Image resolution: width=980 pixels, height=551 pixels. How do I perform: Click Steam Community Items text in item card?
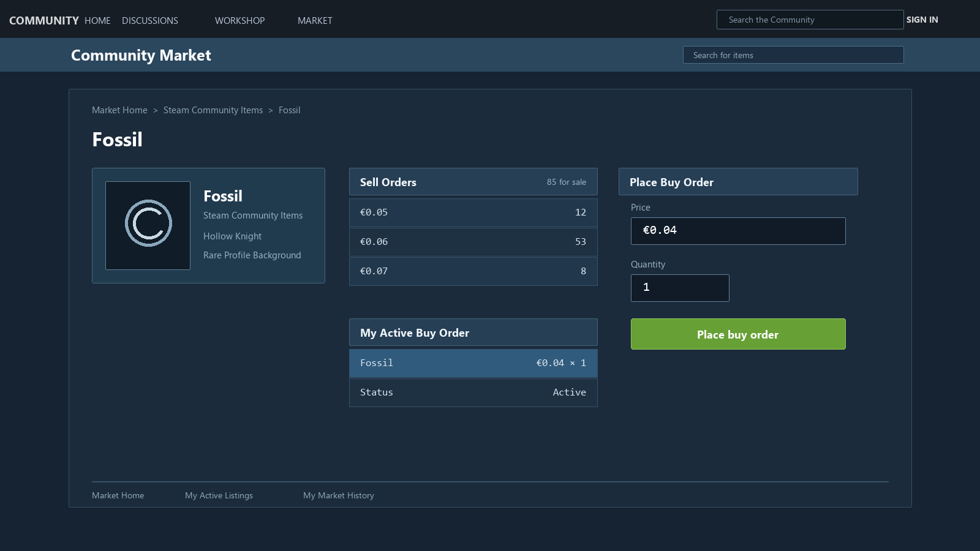click(253, 216)
